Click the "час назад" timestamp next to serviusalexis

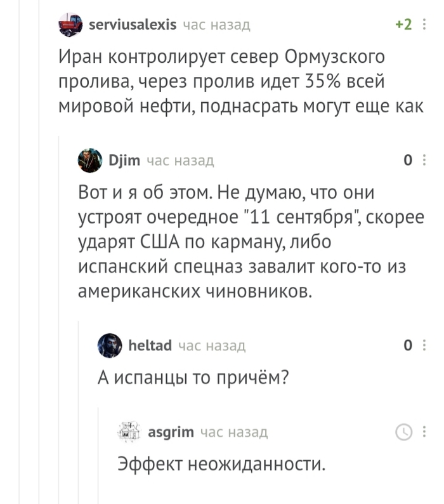pos(216,25)
